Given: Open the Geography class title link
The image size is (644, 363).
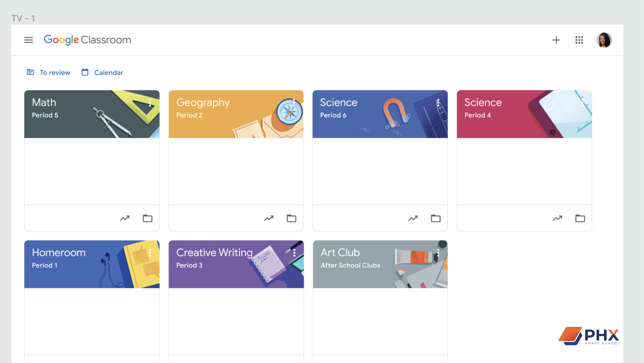Looking at the screenshot, I should (203, 102).
